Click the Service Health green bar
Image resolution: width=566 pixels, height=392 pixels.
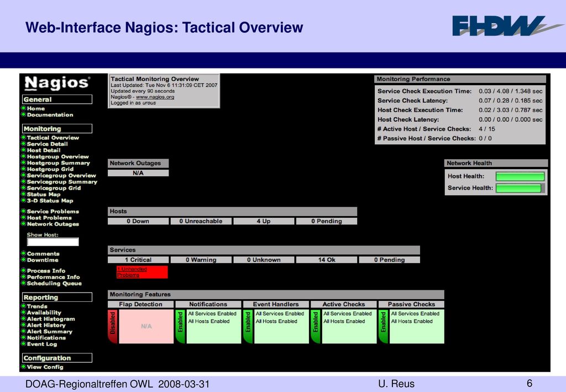point(518,188)
